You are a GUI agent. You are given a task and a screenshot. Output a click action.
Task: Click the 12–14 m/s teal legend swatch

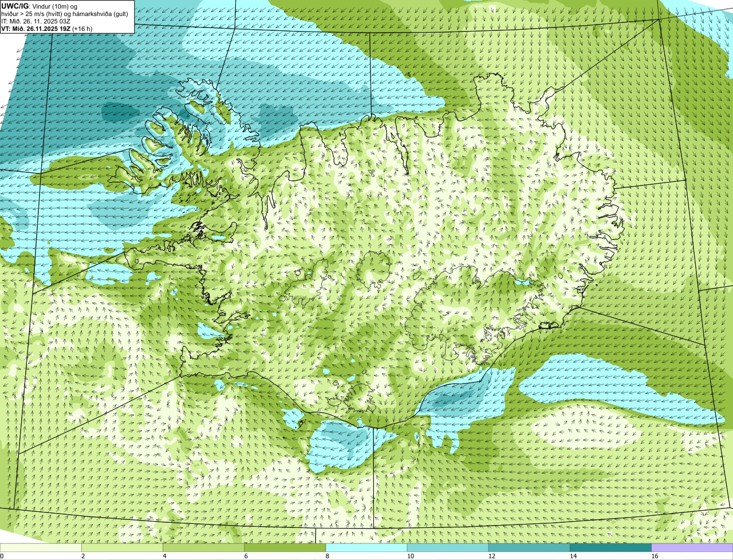click(x=529, y=548)
